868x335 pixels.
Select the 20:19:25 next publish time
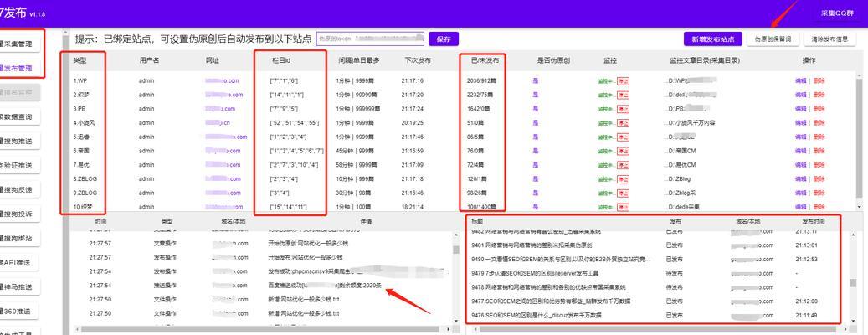click(412, 122)
